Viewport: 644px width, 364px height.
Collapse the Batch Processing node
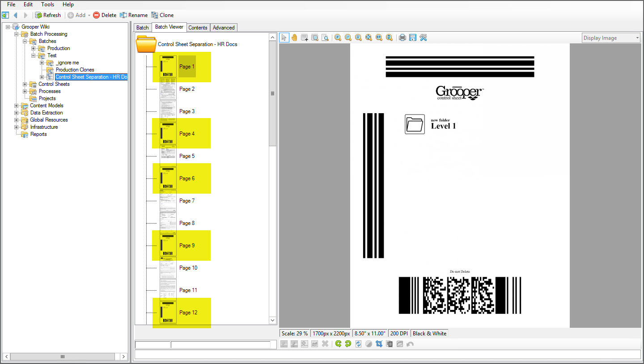pyautogui.click(x=17, y=34)
